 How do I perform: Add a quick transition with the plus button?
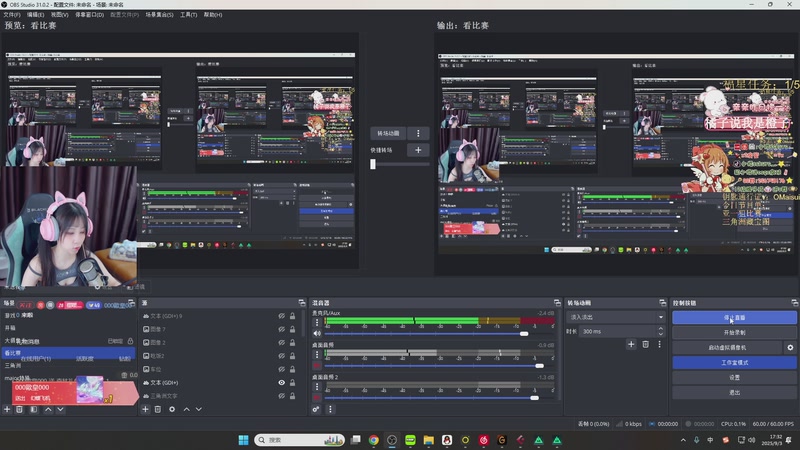click(418, 150)
